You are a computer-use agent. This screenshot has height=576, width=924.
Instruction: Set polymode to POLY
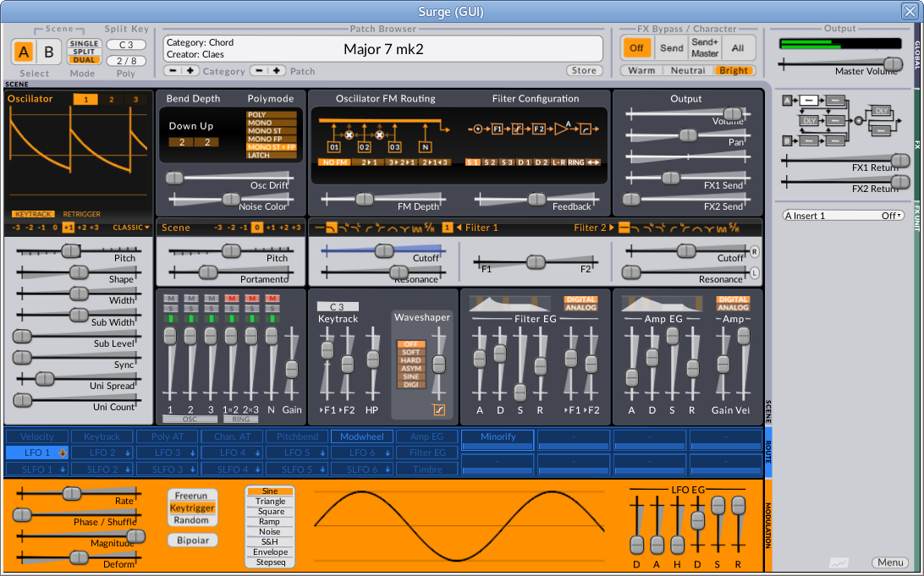[x=271, y=115]
